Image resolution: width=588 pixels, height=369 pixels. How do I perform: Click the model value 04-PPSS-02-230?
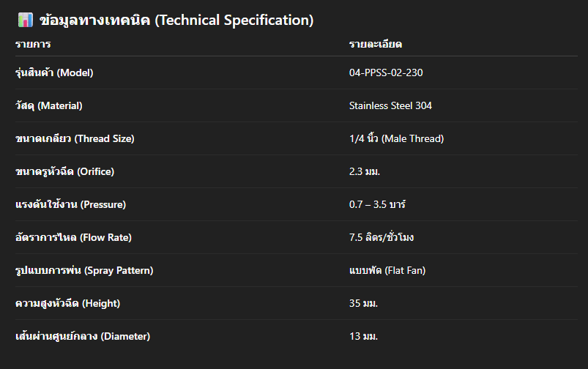pos(386,72)
